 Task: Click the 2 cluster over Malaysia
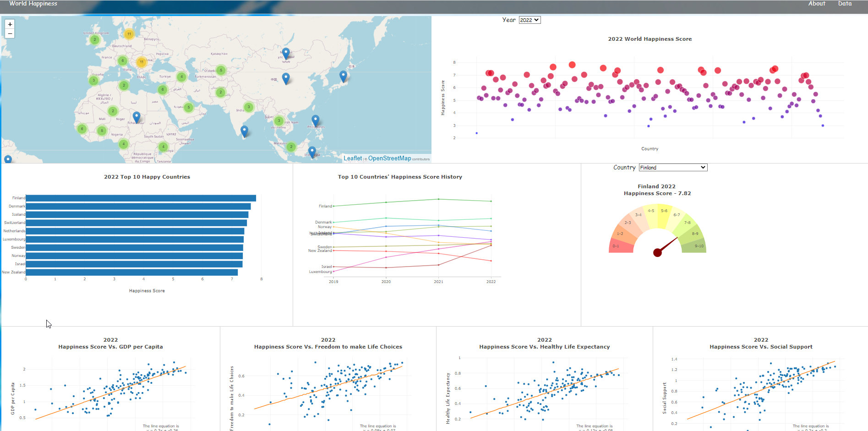click(291, 147)
